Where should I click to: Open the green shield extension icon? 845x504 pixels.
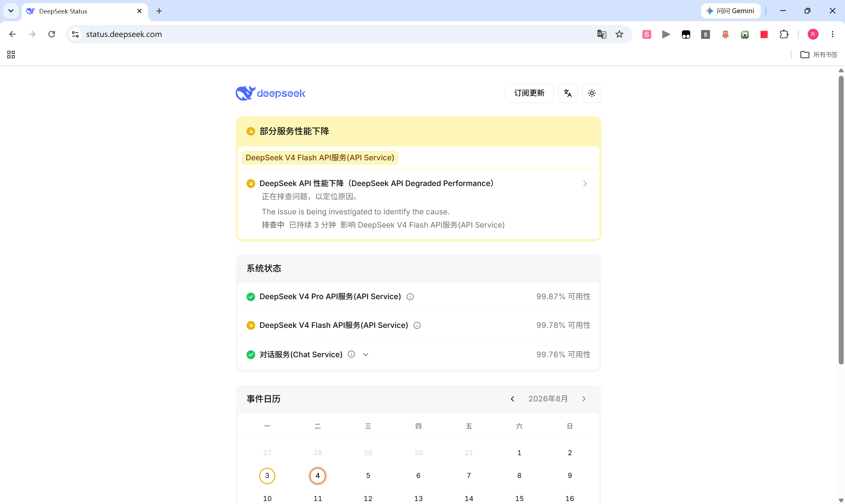[x=744, y=34]
